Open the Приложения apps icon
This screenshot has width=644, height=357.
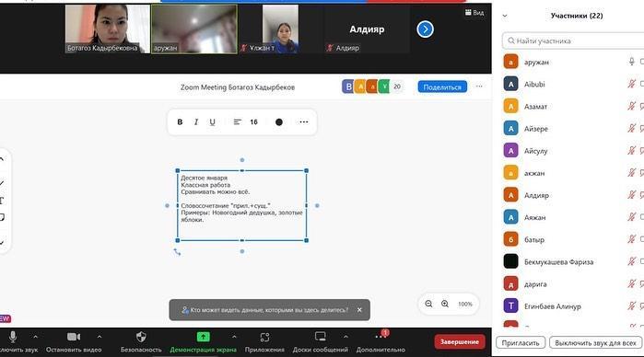tap(264, 338)
